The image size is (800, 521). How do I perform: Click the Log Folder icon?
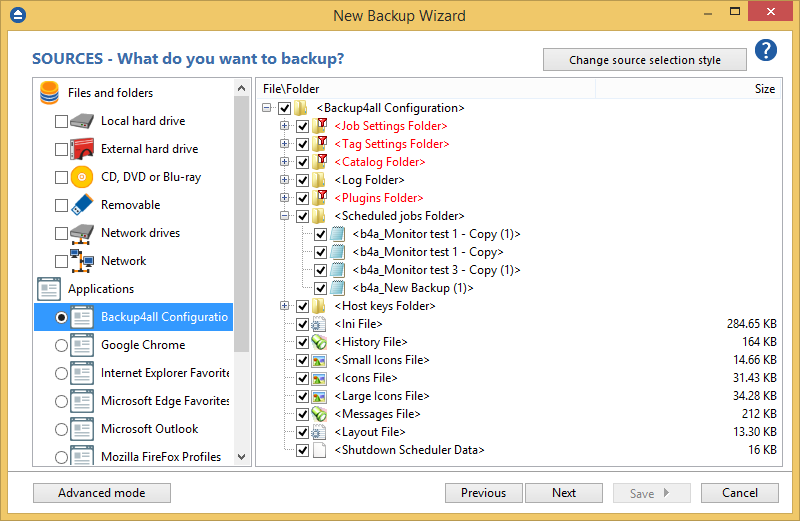click(319, 180)
